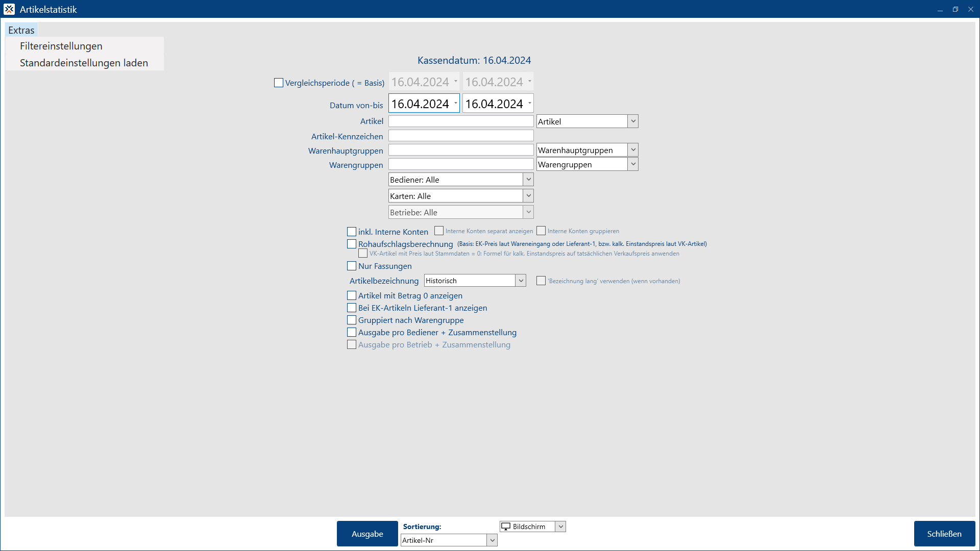The width and height of the screenshot is (980, 551).
Task: Enable Gruppiert nach Warengruppe
Action: click(x=352, y=320)
